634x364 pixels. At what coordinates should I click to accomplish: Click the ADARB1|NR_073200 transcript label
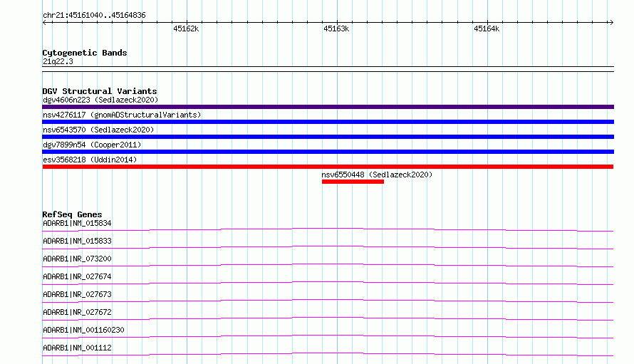point(77,259)
